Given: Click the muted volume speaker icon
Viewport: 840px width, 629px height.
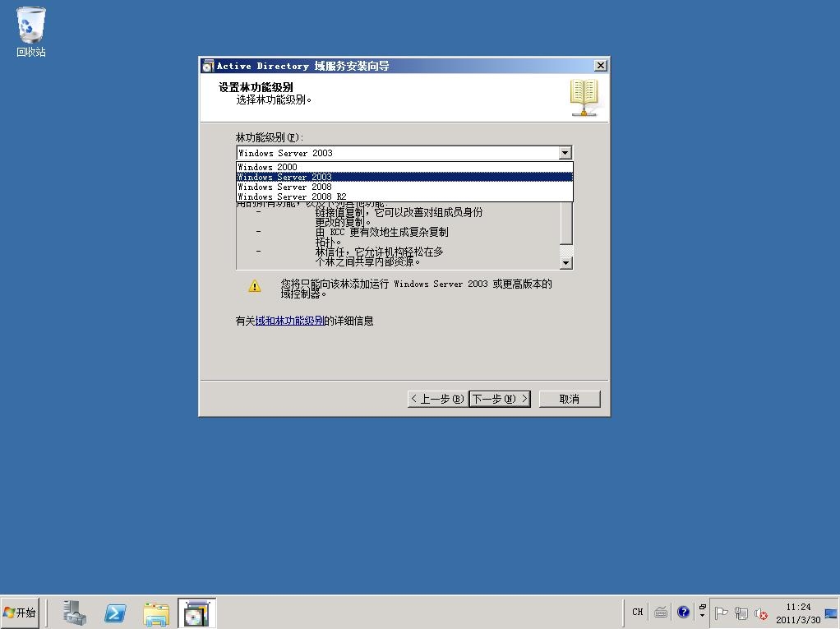Looking at the screenshot, I should click(x=761, y=613).
